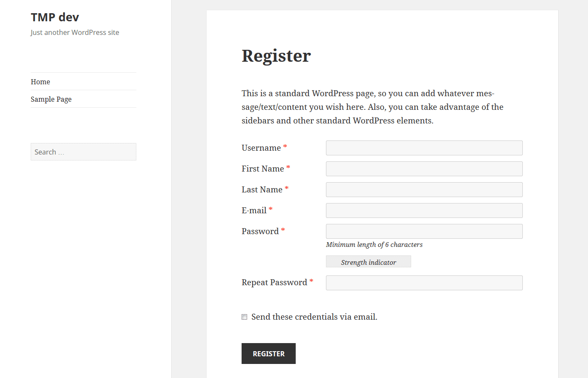
Task: Click the Username field label
Action: pyautogui.click(x=261, y=148)
